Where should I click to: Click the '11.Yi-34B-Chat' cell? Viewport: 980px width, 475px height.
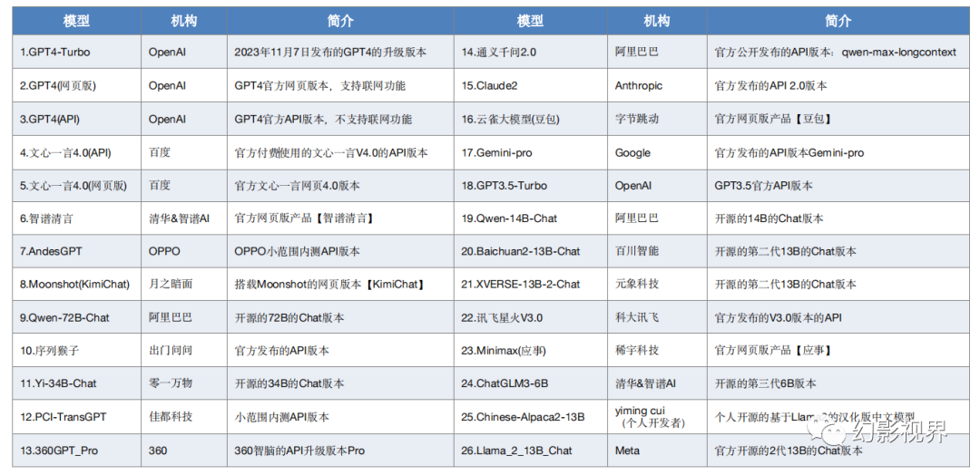pos(76,383)
